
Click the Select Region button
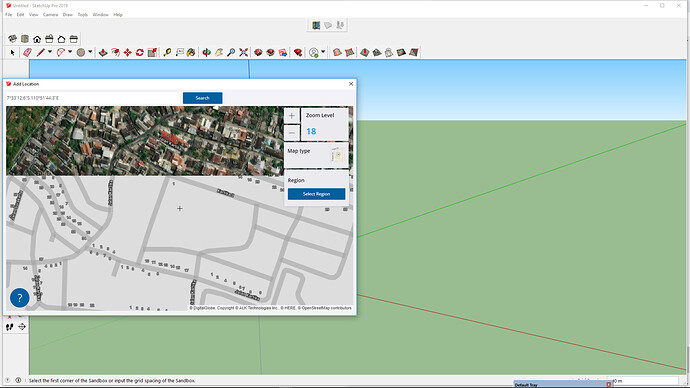(316, 194)
